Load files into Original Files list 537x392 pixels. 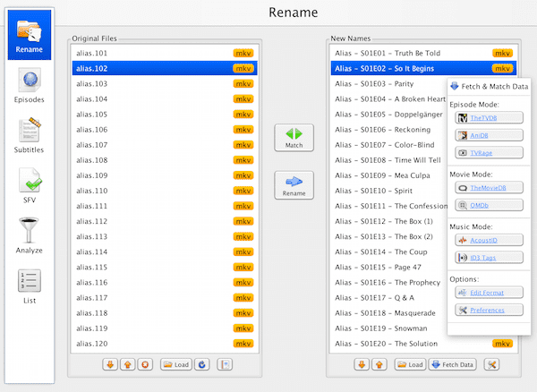(175, 364)
